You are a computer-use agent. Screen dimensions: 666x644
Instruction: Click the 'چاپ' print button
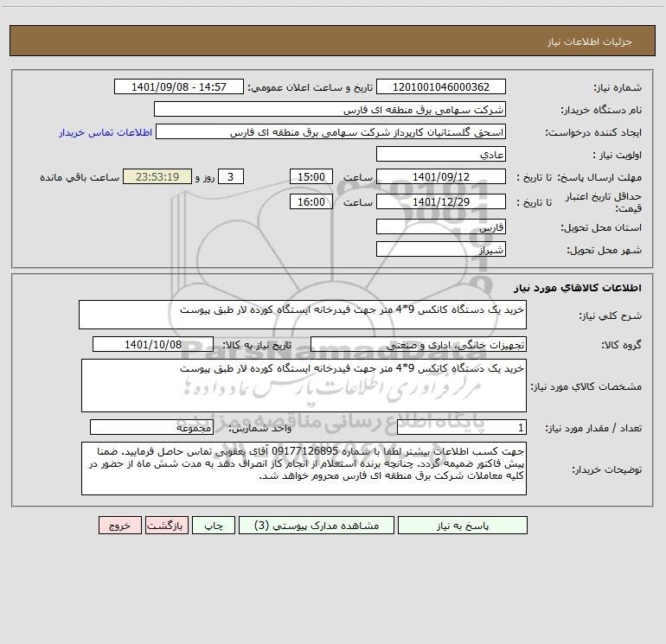point(214,526)
